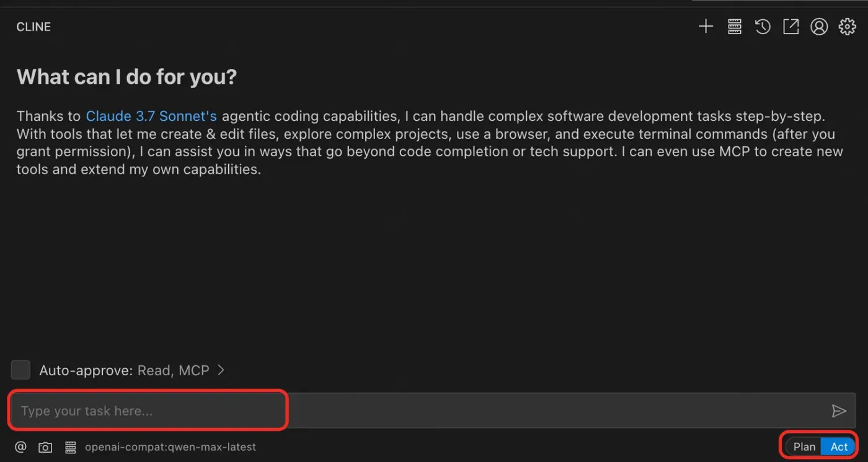This screenshot has height=462, width=868.
Task: Select the Act mode toggle
Action: pyautogui.click(x=839, y=446)
